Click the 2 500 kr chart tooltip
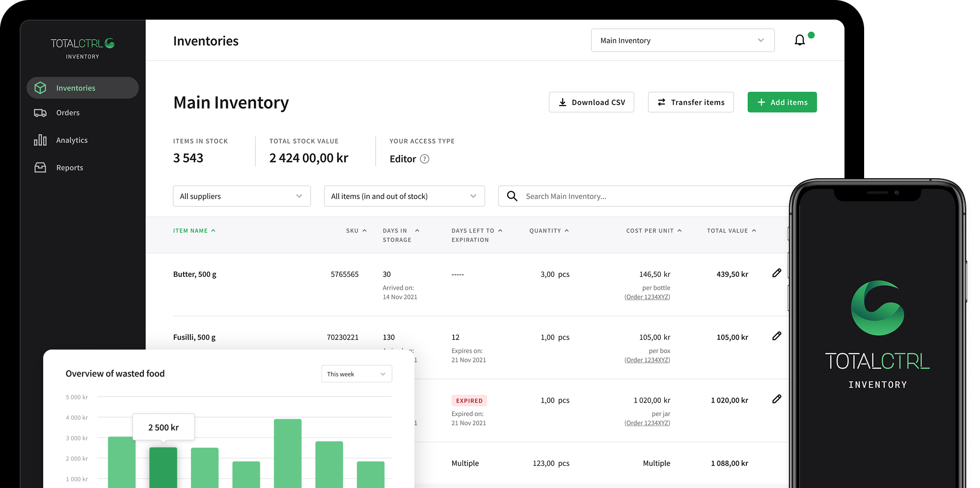The height and width of the screenshot is (488, 980). coord(163,428)
